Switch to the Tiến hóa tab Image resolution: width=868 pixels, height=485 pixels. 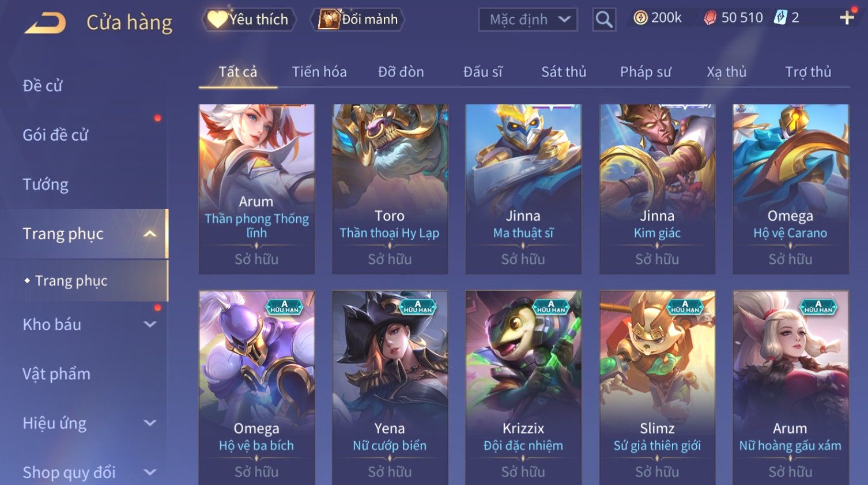point(319,72)
